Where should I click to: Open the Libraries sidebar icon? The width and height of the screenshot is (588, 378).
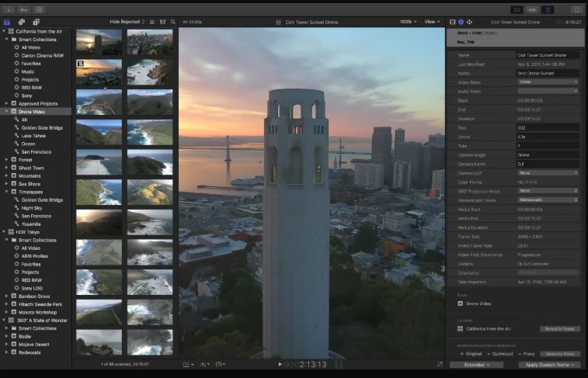pos(7,22)
